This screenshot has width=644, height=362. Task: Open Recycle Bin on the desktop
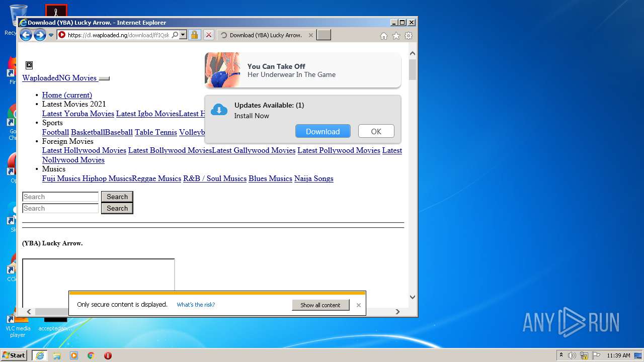click(17, 19)
